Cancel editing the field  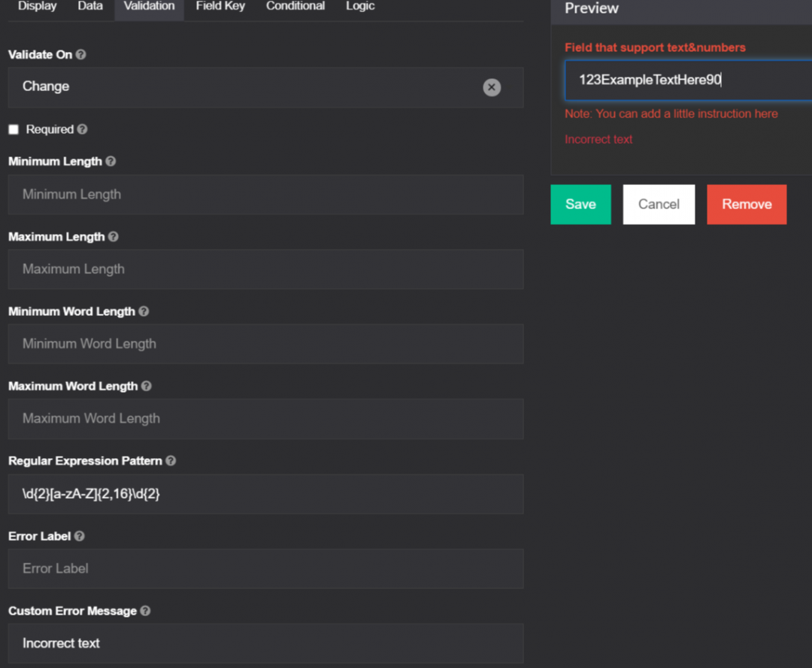[x=659, y=204]
